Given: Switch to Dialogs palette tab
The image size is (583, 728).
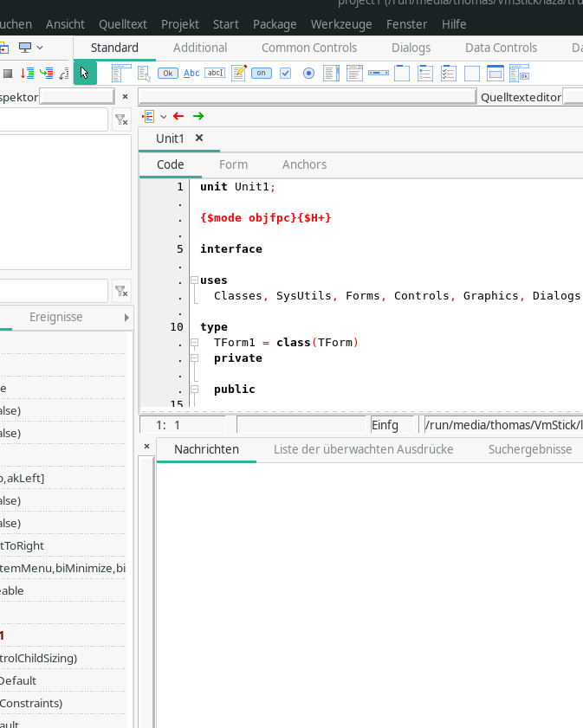Looking at the screenshot, I should pyautogui.click(x=411, y=48).
